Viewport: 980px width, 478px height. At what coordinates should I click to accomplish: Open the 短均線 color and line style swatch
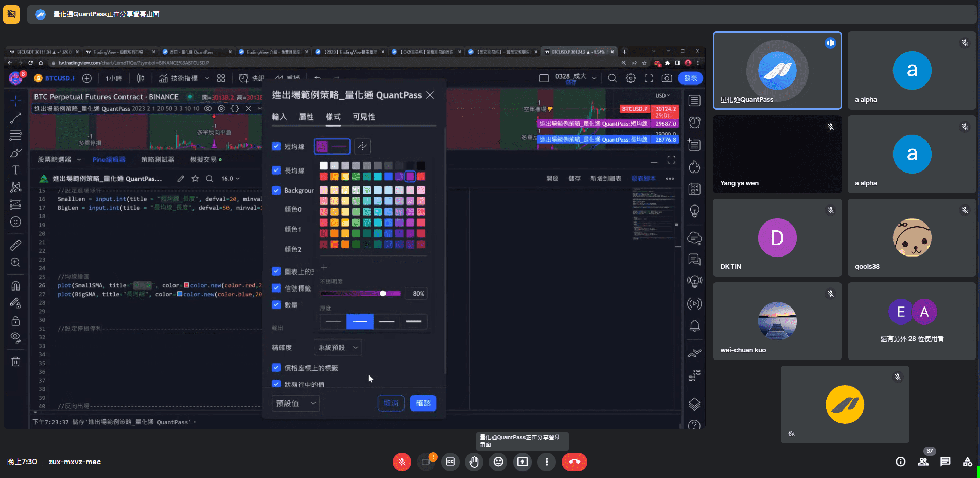click(x=332, y=146)
